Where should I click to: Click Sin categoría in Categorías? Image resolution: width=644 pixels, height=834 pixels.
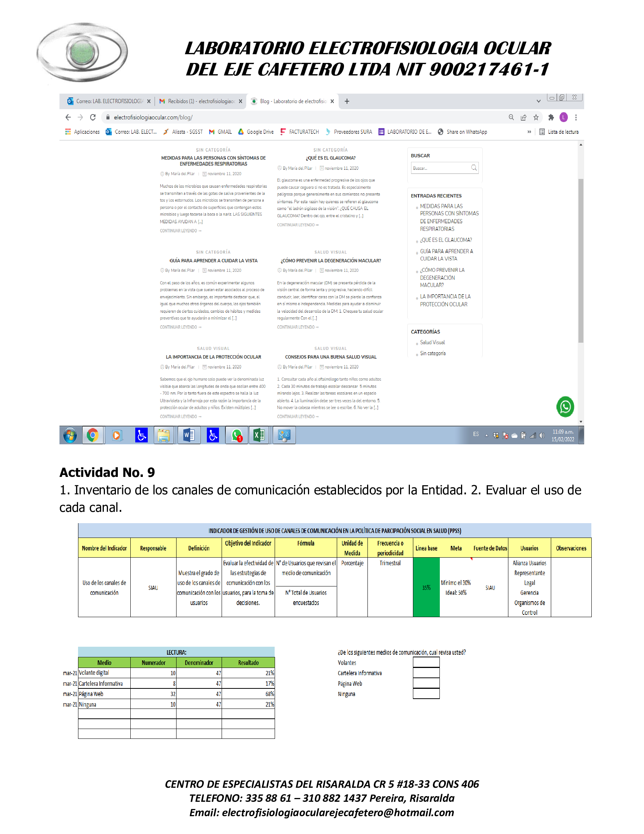click(433, 353)
